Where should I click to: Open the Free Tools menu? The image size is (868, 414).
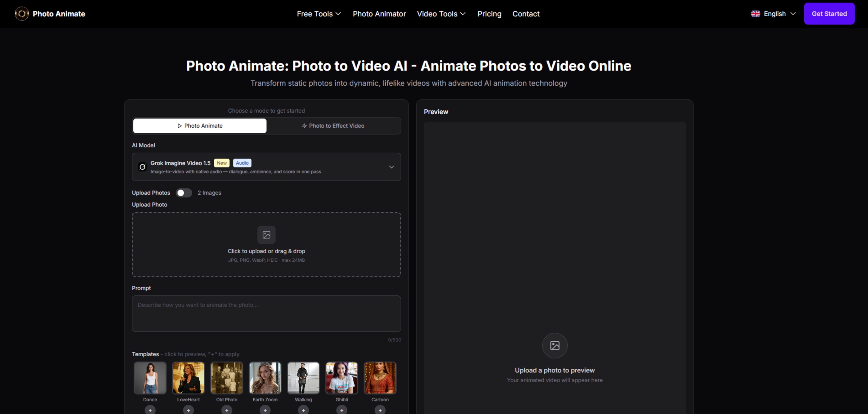tap(319, 14)
